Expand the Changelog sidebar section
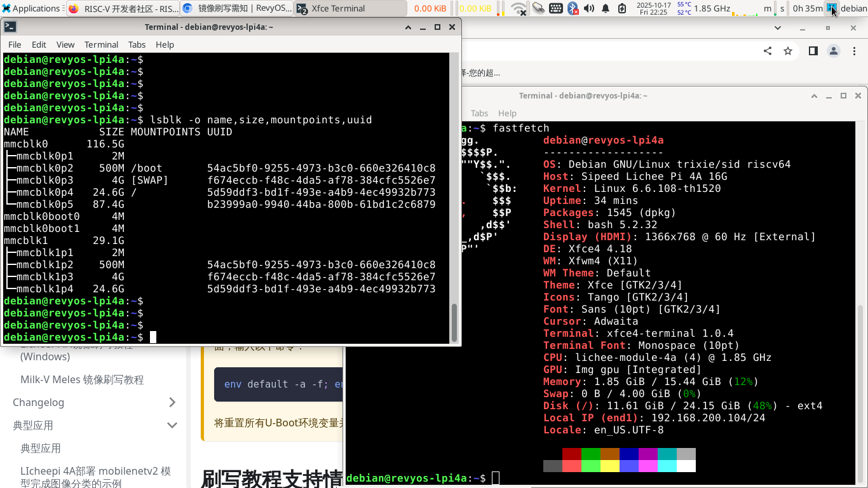The height and width of the screenshot is (488, 868). [172, 402]
